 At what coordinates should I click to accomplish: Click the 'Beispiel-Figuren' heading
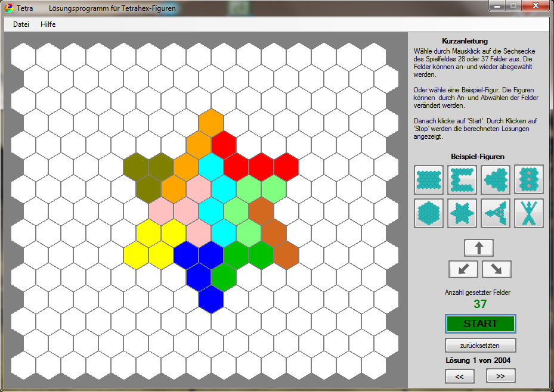click(x=477, y=157)
